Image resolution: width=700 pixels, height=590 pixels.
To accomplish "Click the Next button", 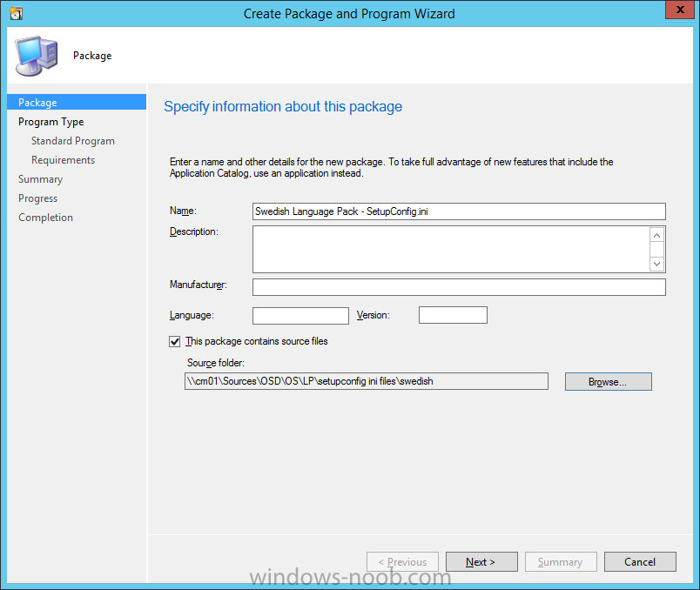I will click(481, 562).
